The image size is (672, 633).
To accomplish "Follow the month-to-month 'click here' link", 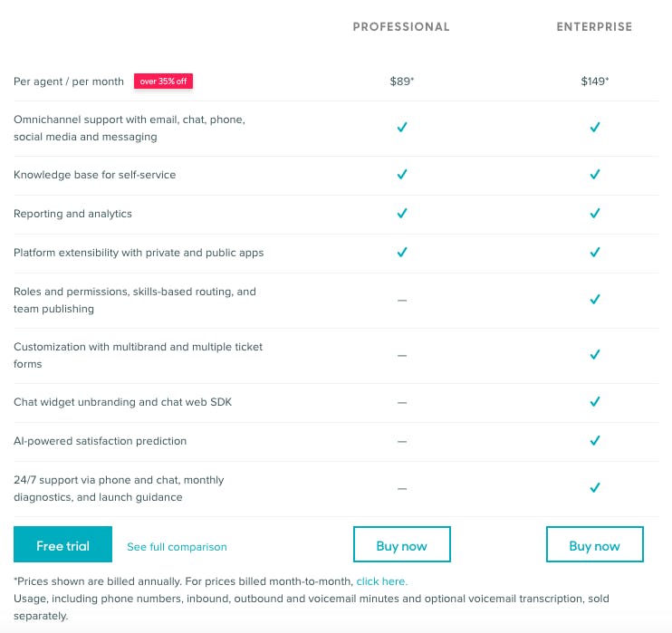I will tap(381, 581).
